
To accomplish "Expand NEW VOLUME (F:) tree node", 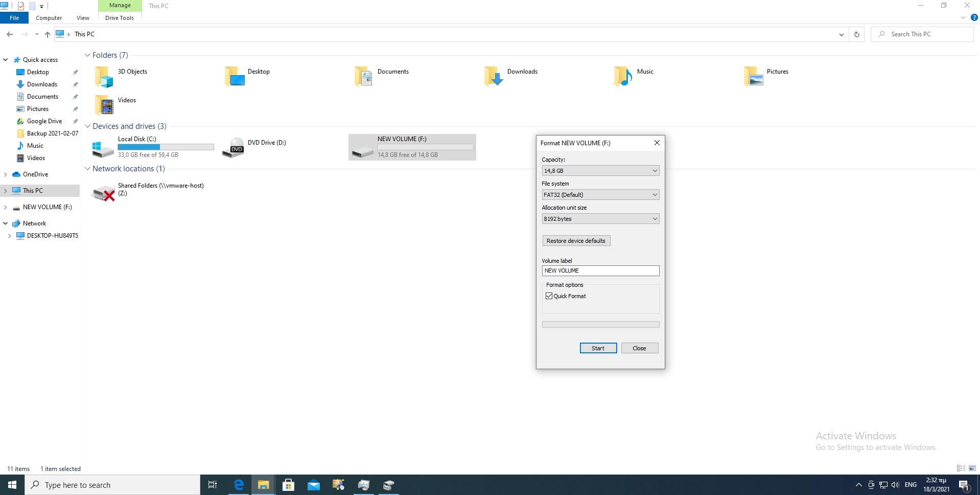I will point(6,207).
